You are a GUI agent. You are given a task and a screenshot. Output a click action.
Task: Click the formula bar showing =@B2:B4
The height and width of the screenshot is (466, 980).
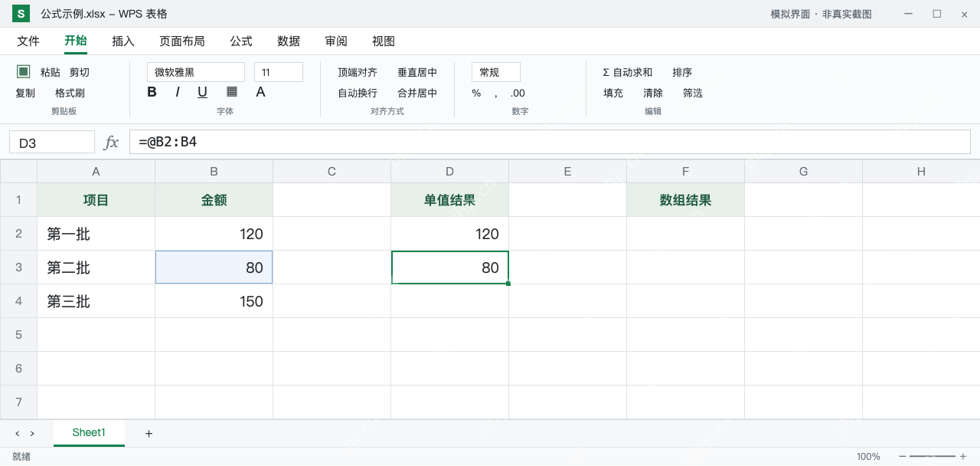(550, 142)
